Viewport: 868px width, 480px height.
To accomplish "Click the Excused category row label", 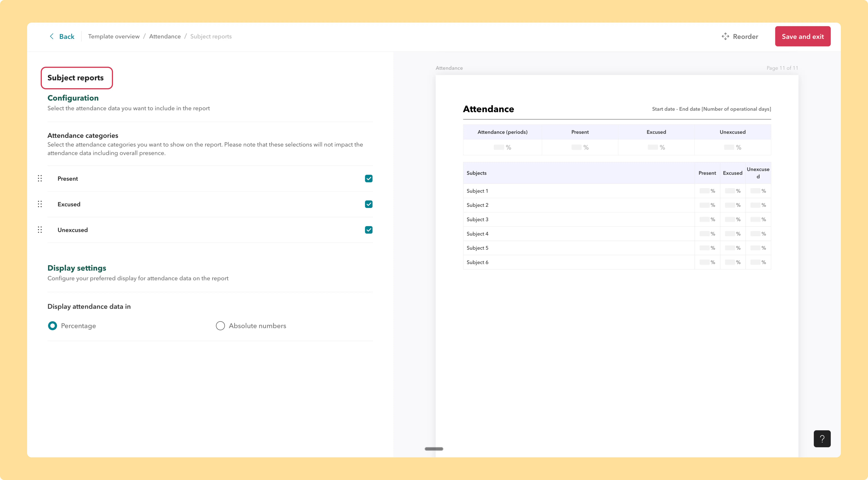I will [x=69, y=204].
